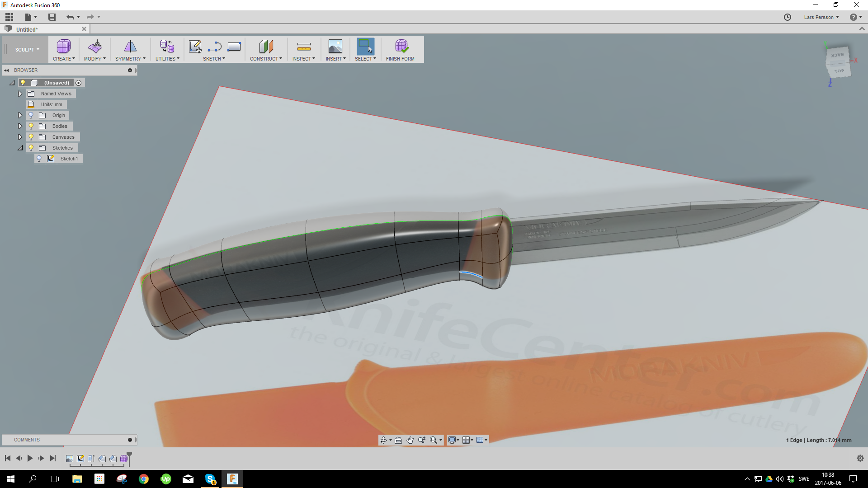Toggle visibility of Sketch1
The image size is (868, 488).
point(39,158)
